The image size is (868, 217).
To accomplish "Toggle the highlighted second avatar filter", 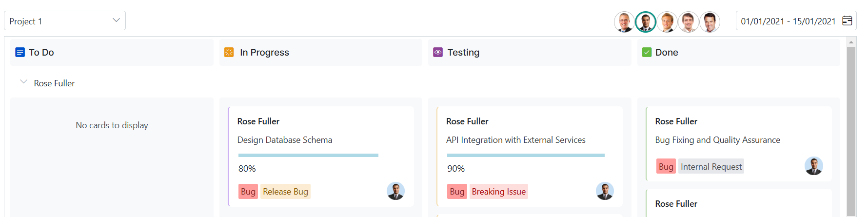I will tap(646, 22).
